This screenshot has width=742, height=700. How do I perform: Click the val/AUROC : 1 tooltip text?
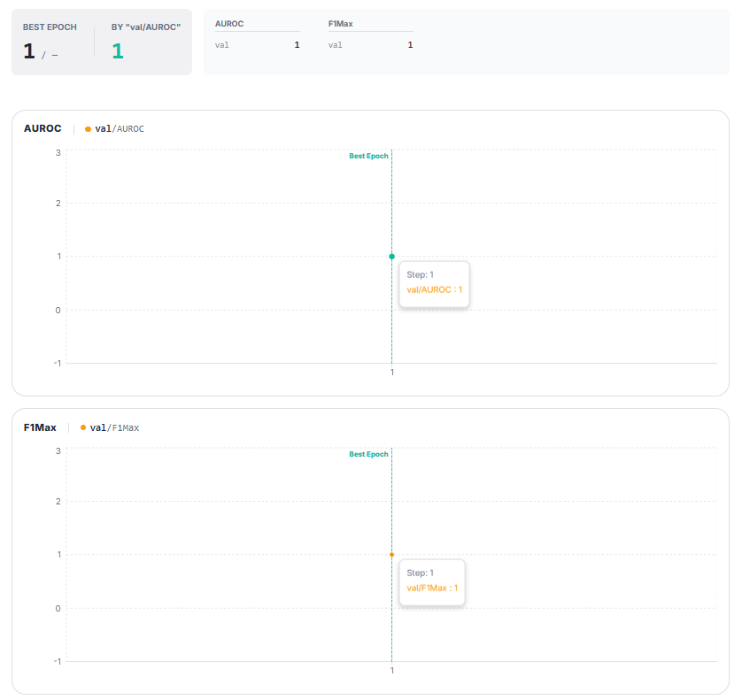pyautogui.click(x=435, y=289)
